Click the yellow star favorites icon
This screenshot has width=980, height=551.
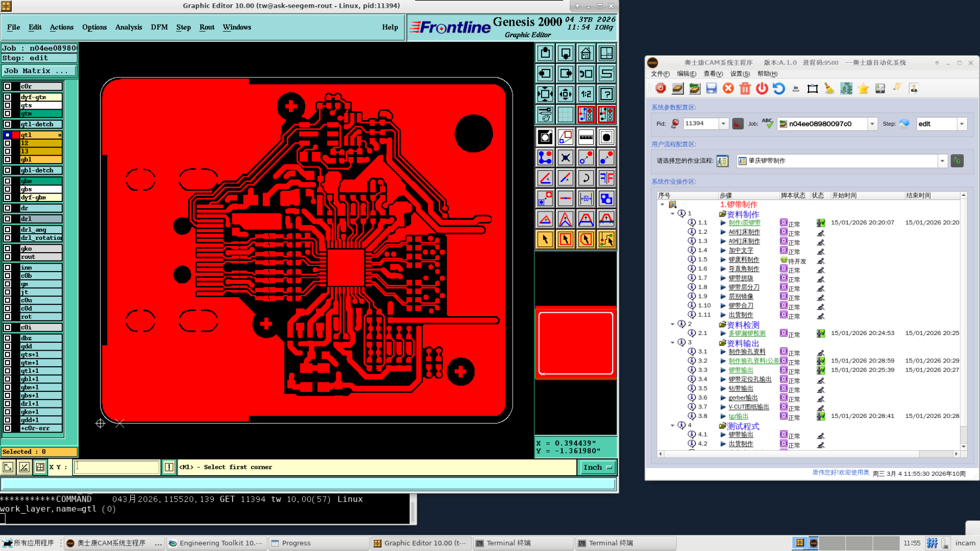click(863, 88)
